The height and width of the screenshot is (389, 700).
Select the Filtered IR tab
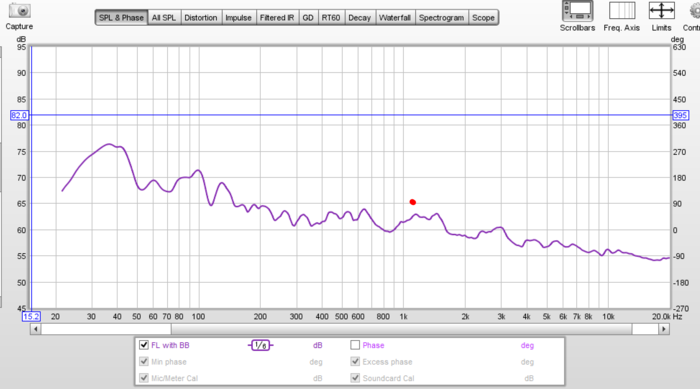pyautogui.click(x=277, y=18)
